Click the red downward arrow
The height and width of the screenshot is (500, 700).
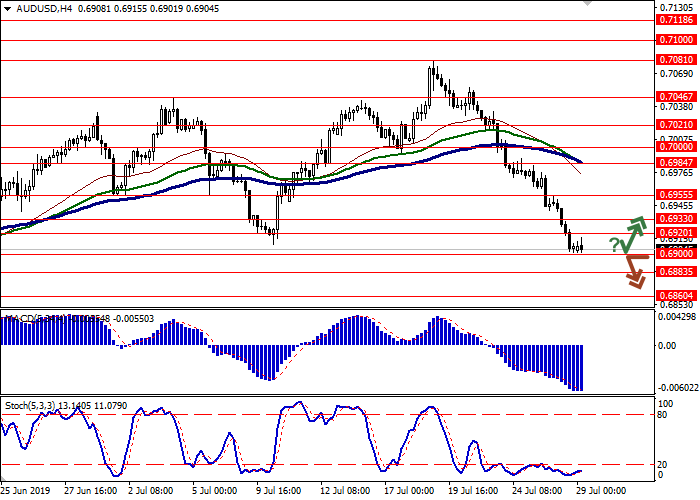[x=632, y=270]
